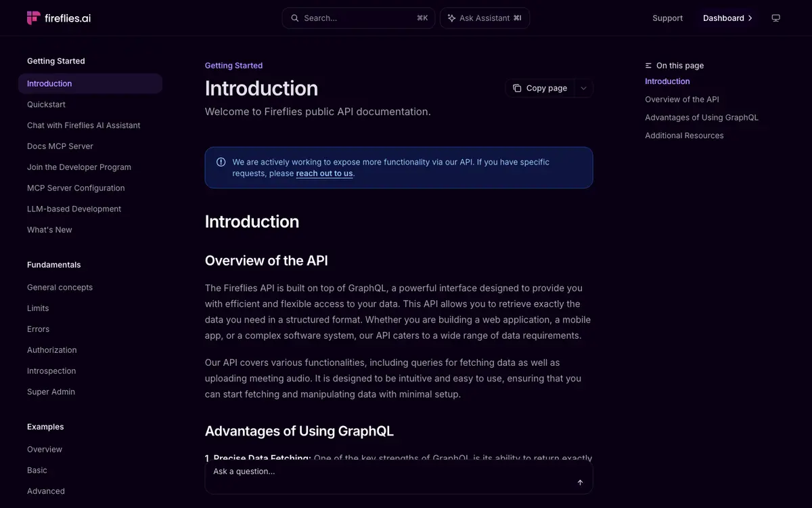Jump to Overview of the API section
Image resolution: width=812 pixels, height=508 pixels.
click(x=682, y=100)
